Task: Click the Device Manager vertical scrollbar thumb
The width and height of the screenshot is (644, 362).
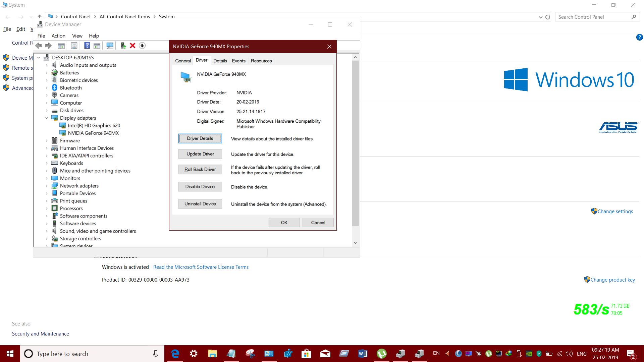Action: pyautogui.click(x=355, y=143)
